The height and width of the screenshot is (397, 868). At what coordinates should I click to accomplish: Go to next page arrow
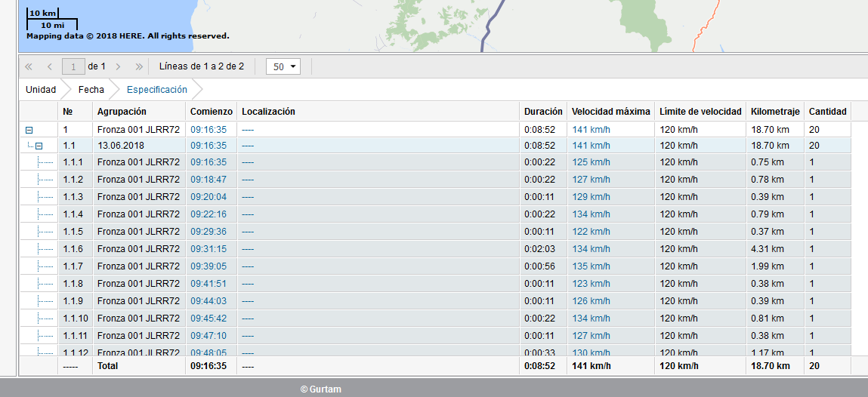118,66
